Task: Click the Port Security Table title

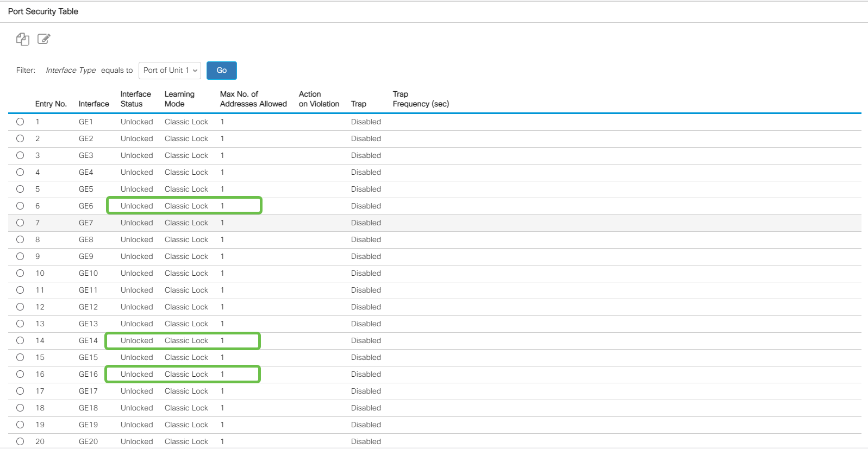Action: coord(43,11)
